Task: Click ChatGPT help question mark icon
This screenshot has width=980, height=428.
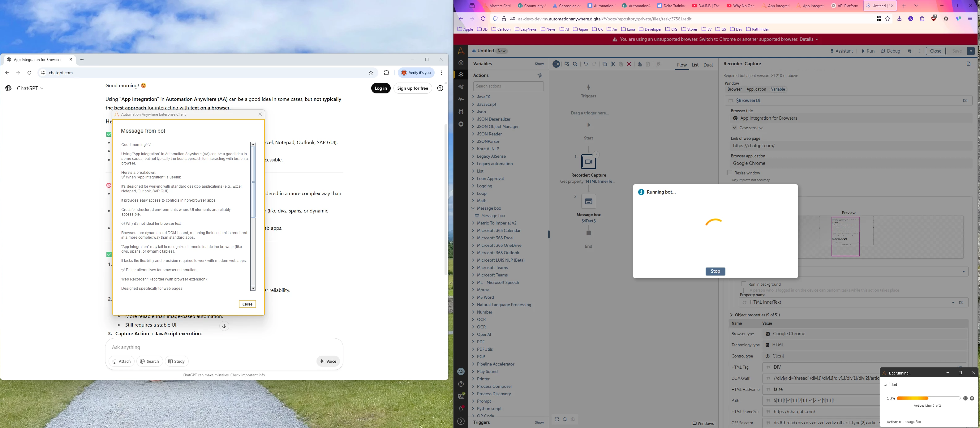Action: 440,88
